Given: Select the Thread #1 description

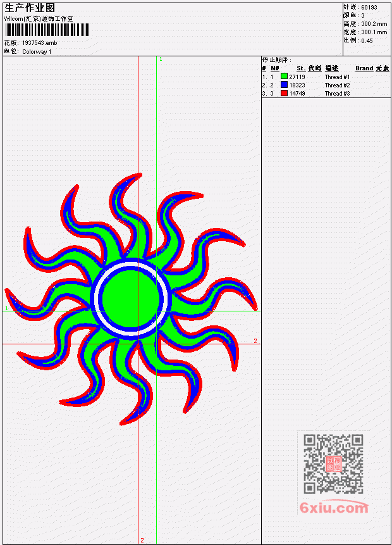Looking at the screenshot, I should (337, 77).
